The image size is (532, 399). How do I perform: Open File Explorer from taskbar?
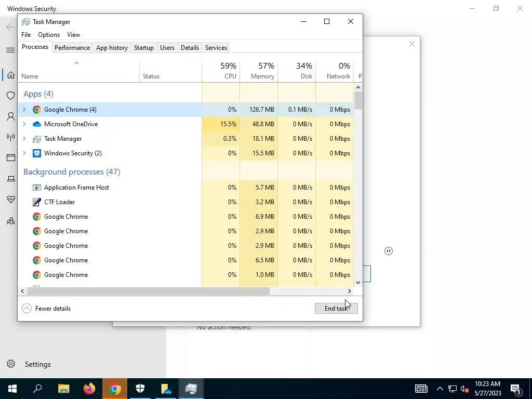(x=63, y=389)
